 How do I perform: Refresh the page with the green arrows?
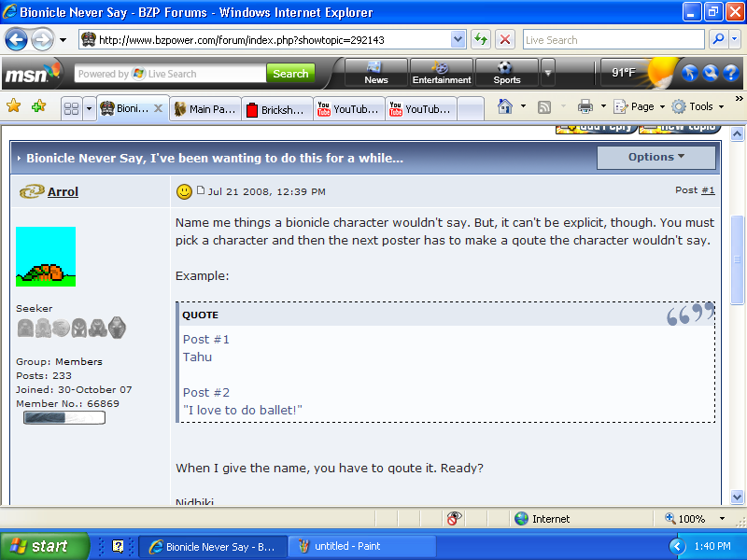tap(481, 39)
